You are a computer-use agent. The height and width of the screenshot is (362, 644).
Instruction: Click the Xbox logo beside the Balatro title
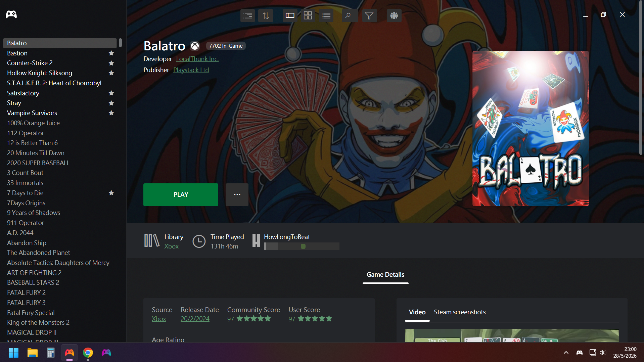coord(195,46)
